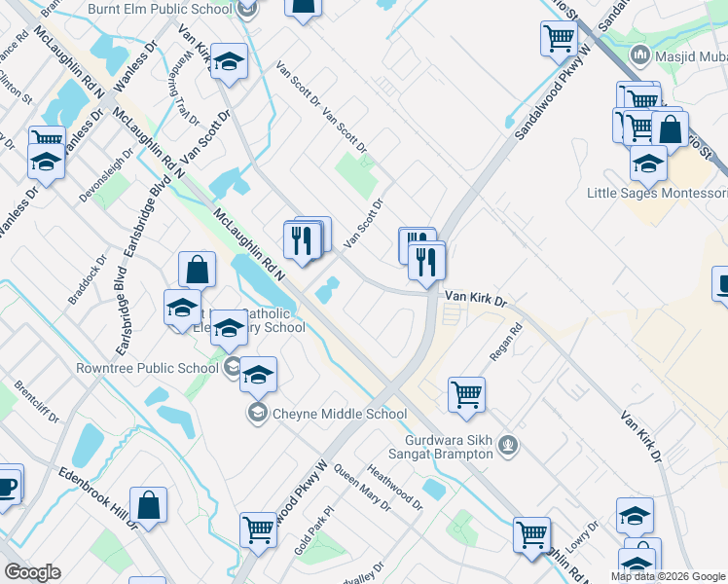
Task: Select the school marker overlapping Elementary School text
Action: click(x=229, y=330)
